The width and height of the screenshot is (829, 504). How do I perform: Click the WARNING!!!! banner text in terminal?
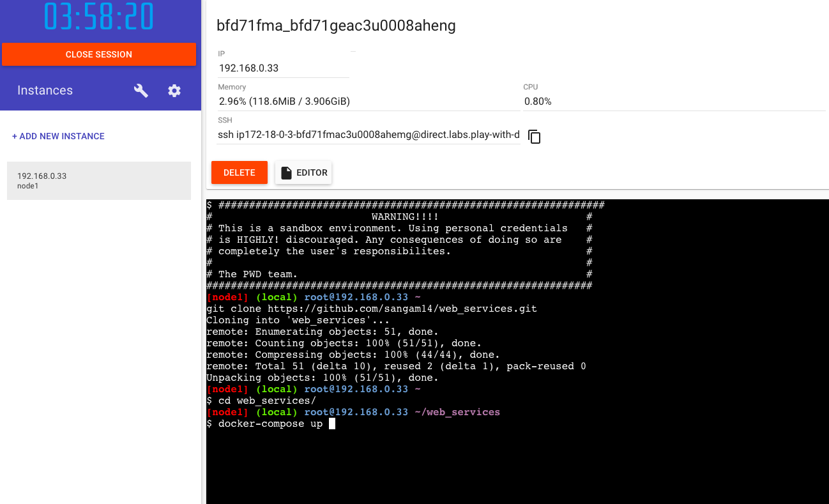point(405,217)
